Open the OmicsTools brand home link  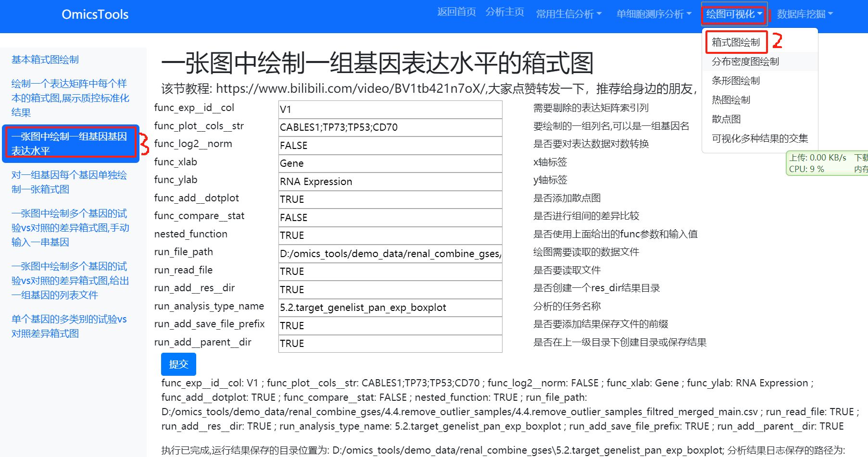click(x=95, y=14)
